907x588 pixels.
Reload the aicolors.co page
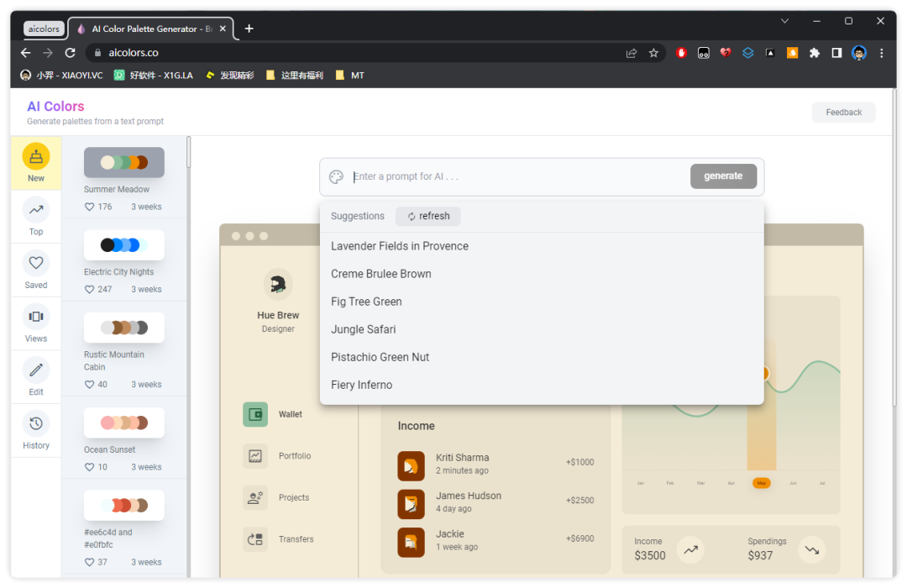(70, 53)
